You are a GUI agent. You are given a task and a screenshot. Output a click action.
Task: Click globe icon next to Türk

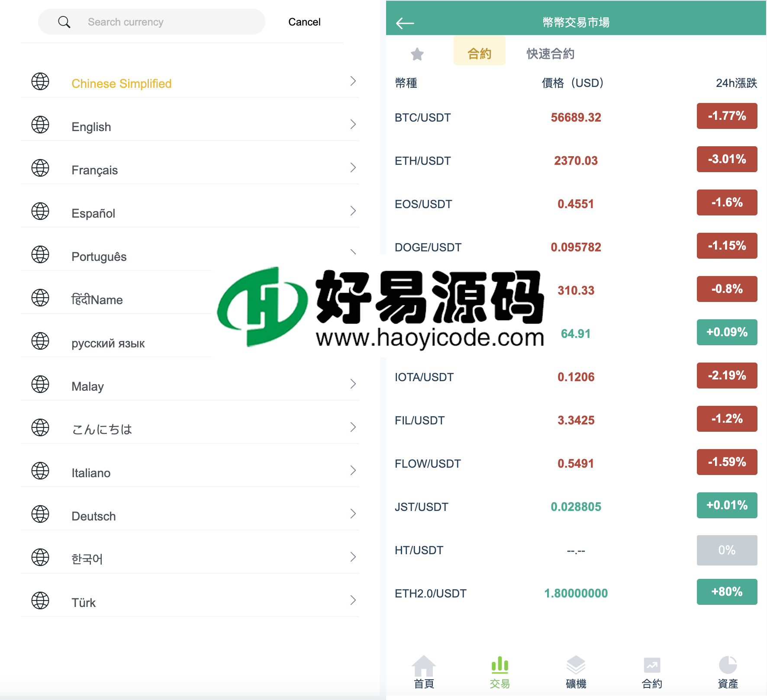[x=40, y=600]
